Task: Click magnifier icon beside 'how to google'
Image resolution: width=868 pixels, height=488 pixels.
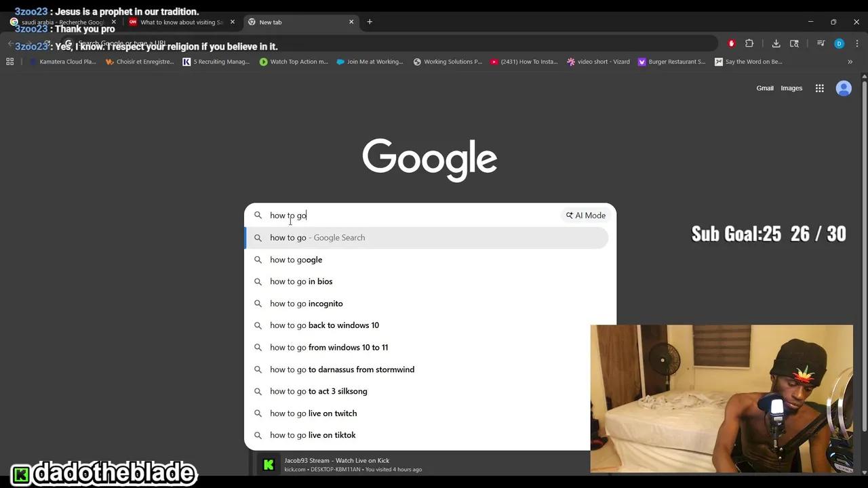Action: (x=258, y=260)
